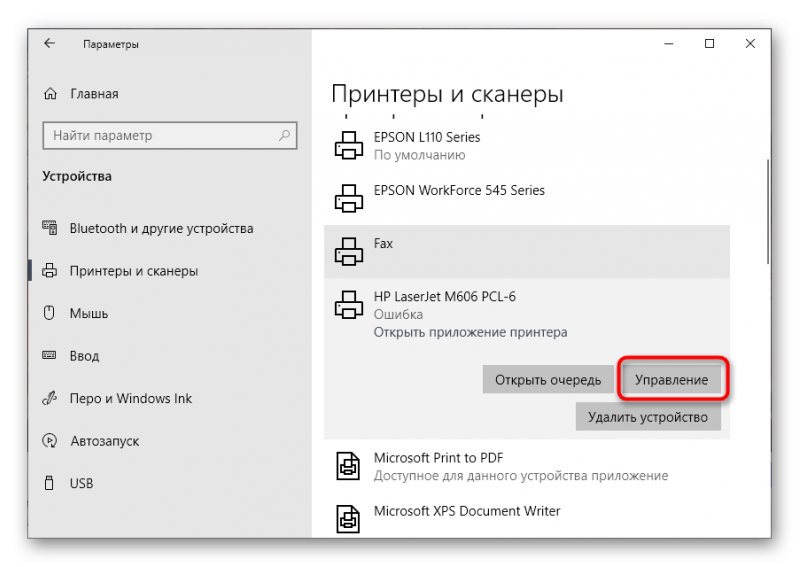Image resolution: width=800 pixels, height=567 pixels.
Task: Click the По умолчанию status text
Action: [x=419, y=155]
